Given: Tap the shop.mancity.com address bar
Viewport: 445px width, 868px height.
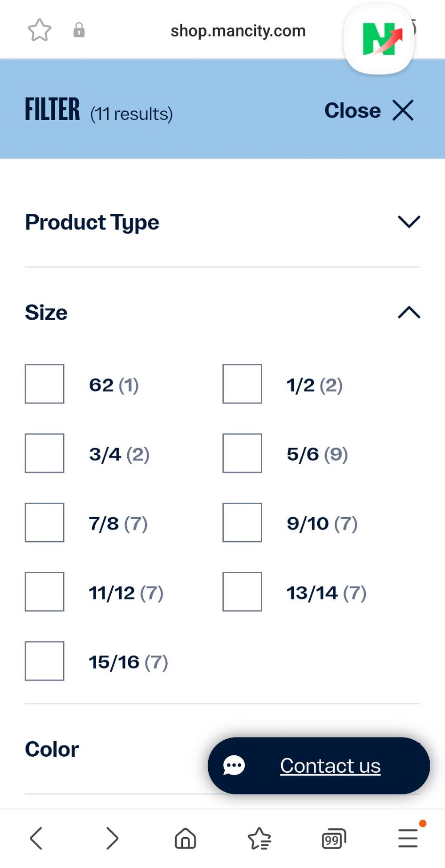Looking at the screenshot, I should [x=238, y=31].
